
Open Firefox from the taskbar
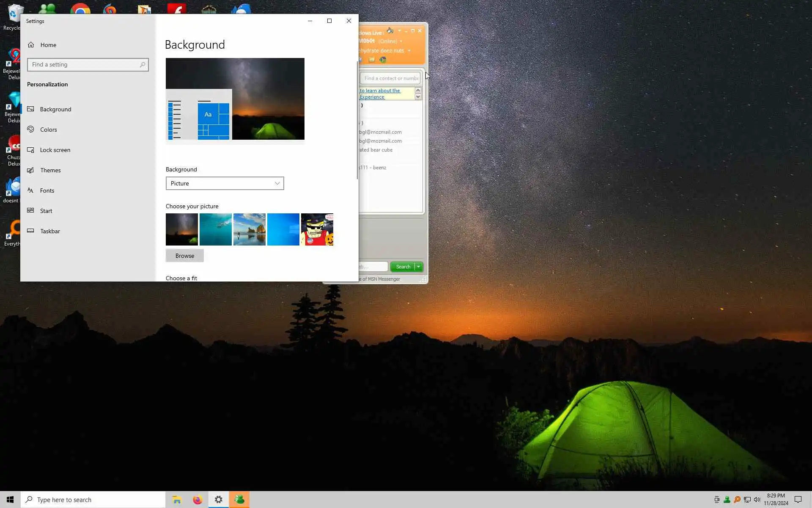coord(198,500)
